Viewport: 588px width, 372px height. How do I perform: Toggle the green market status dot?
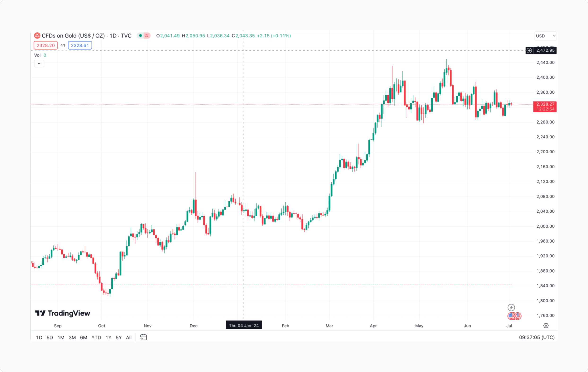pyautogui.click(x=140, y=36)
